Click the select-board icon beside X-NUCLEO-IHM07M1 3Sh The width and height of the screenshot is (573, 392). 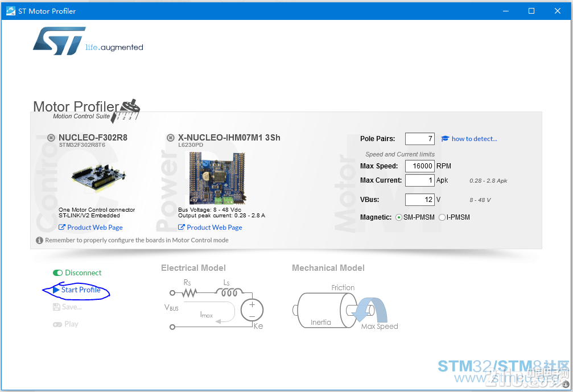click(170, 138)
